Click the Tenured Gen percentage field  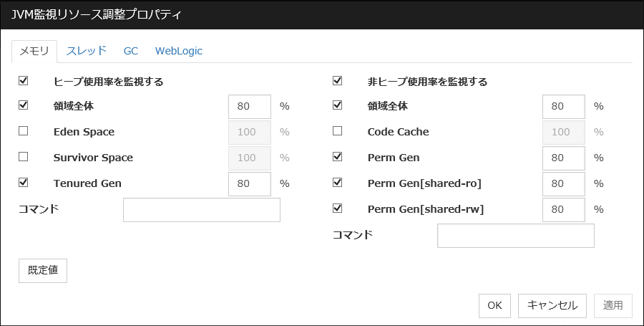249,183
